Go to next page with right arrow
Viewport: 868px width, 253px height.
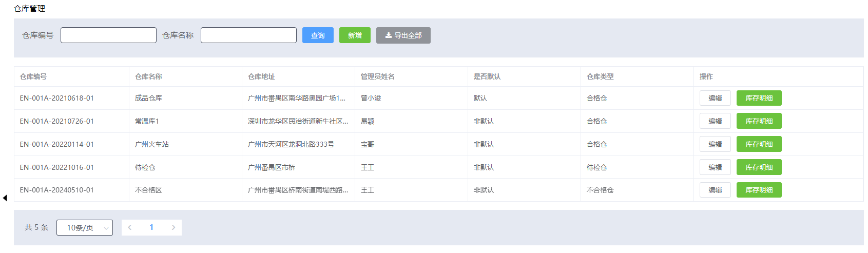173,227
